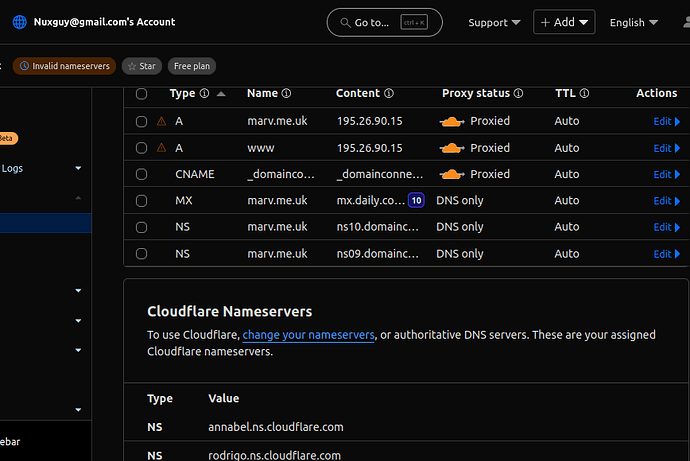Viewport: 690px width, 461px height.
Task: Click the ns10.domainc... content cell
Action: (378, 227)
